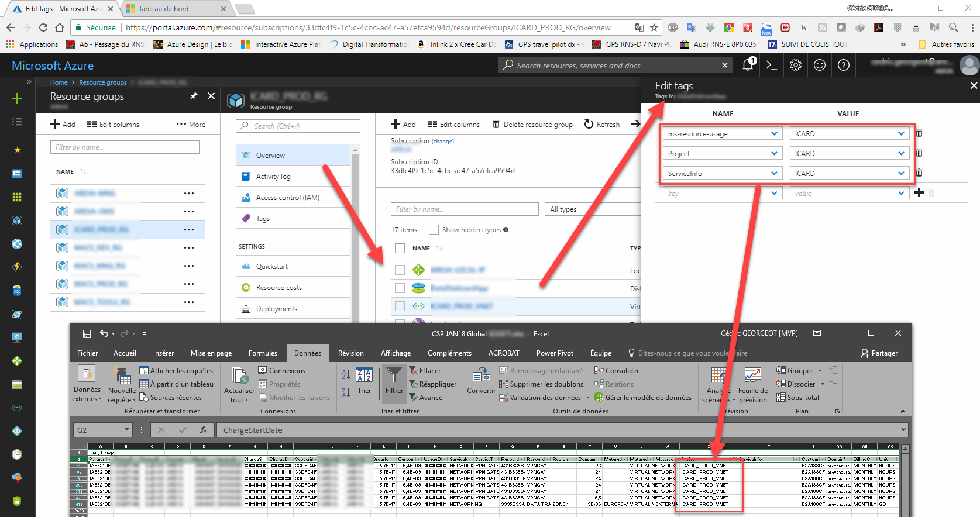Bookmark page with star icon

tap(654, 27)
